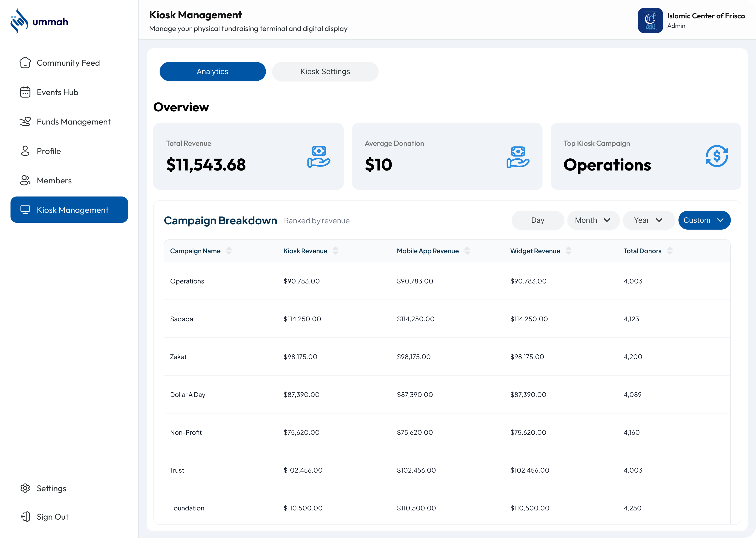Click the Kiosk Management monitor icon

pyautogui.click(x=25, y=210)
